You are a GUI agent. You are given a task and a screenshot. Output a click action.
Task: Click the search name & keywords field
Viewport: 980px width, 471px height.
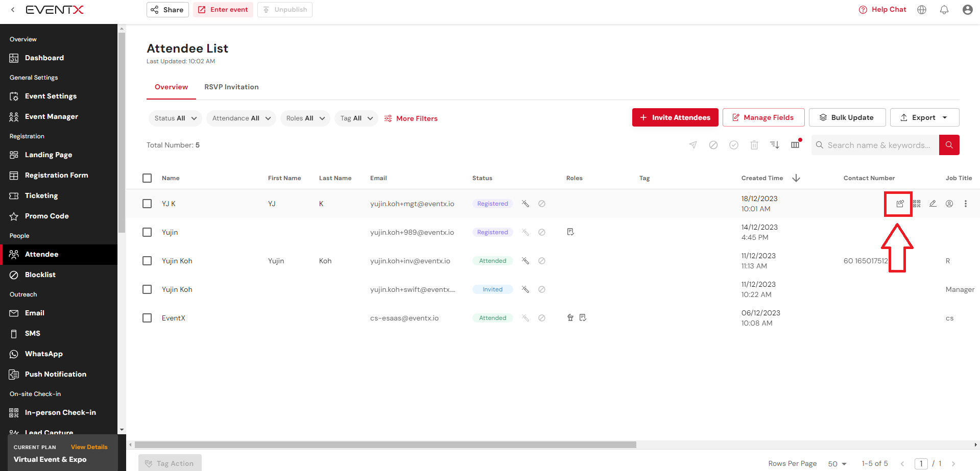pyautogui.click(x=875, y=145)
